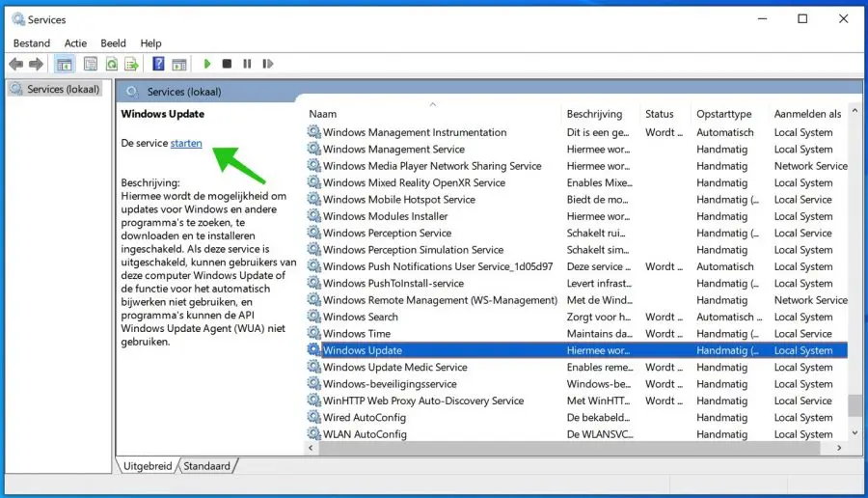This screenshot has width=868, height=498.
Task: Select Windows Management Service row
Action: (x=577, y=149)
